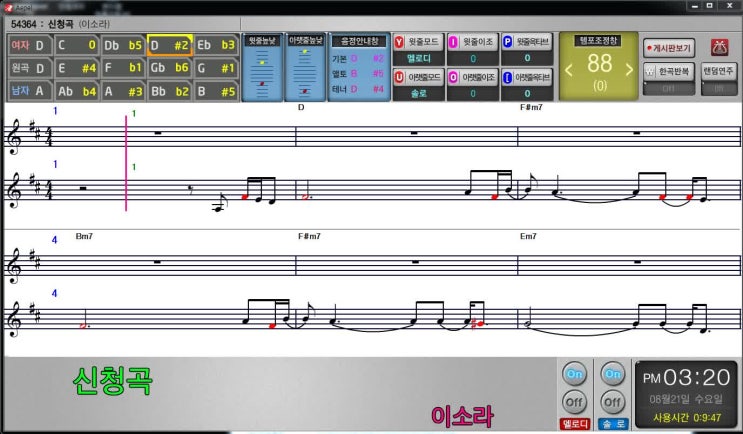
Task: Click the U icon for 아랫줄모드
Action: coord(400,77)
